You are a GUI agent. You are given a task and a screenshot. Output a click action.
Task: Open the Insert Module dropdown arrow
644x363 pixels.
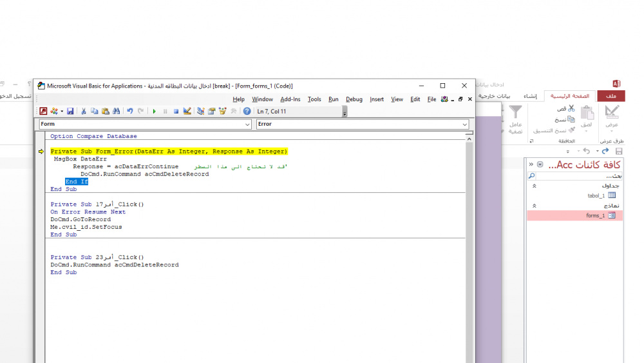coord(62,112)
